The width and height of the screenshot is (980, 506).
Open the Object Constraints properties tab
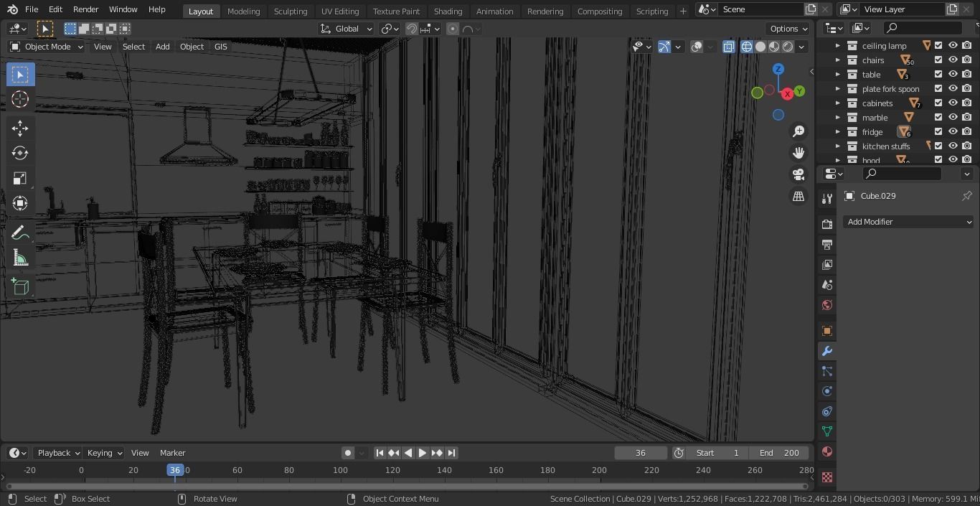click(x=827, y=411)
